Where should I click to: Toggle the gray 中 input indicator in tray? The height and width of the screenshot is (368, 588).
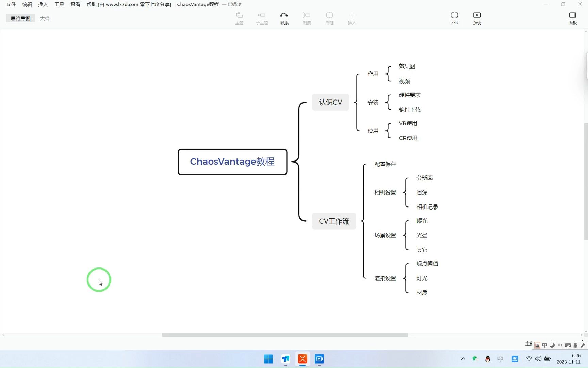(x=500, y=358)
